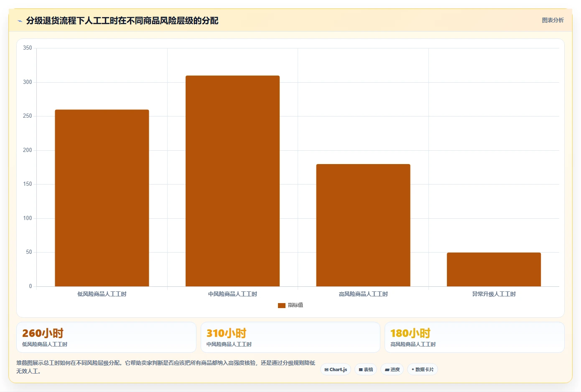Click the sparkle icon in the 数据卡片 chip
581x392 pixels.
pyautogui.click(x=413, y=369)
